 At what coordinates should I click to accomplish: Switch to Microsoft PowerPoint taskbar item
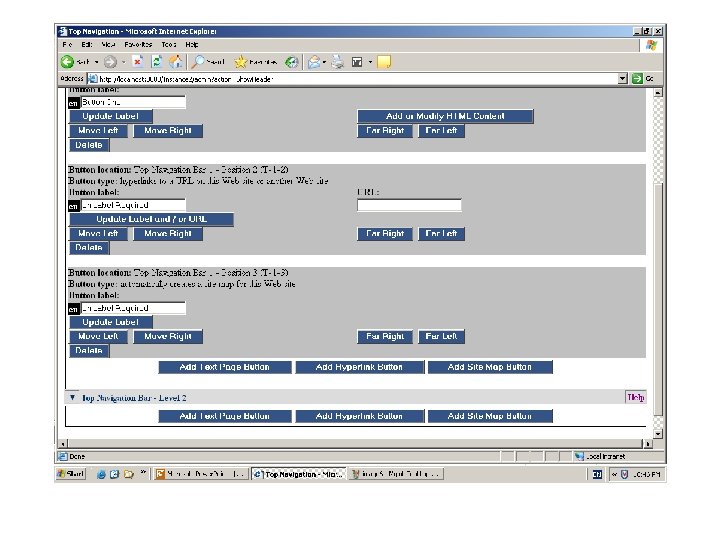pyautogui.click(x=201, y=474)
